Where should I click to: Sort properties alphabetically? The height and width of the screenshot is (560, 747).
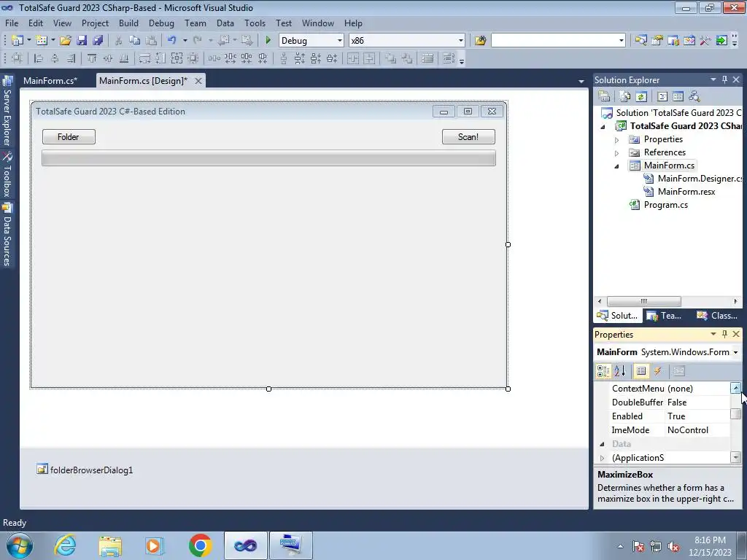[620, 371]
